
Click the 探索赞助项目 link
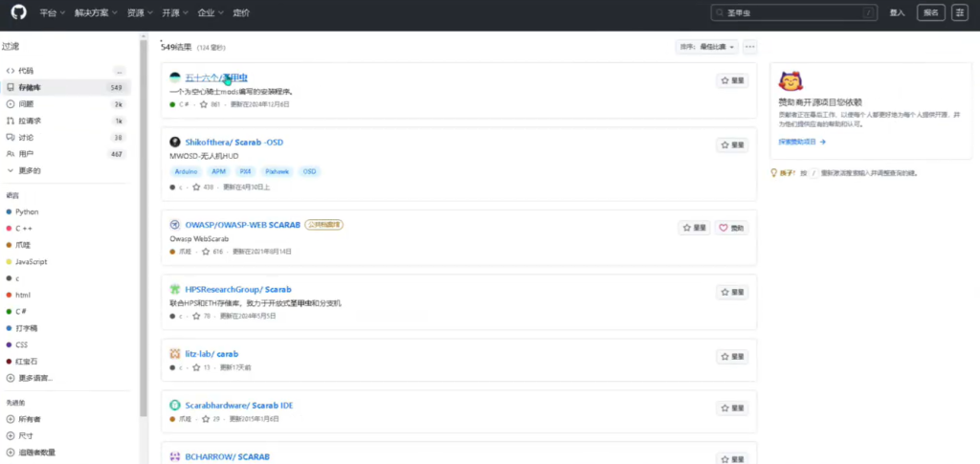(802, 142)
